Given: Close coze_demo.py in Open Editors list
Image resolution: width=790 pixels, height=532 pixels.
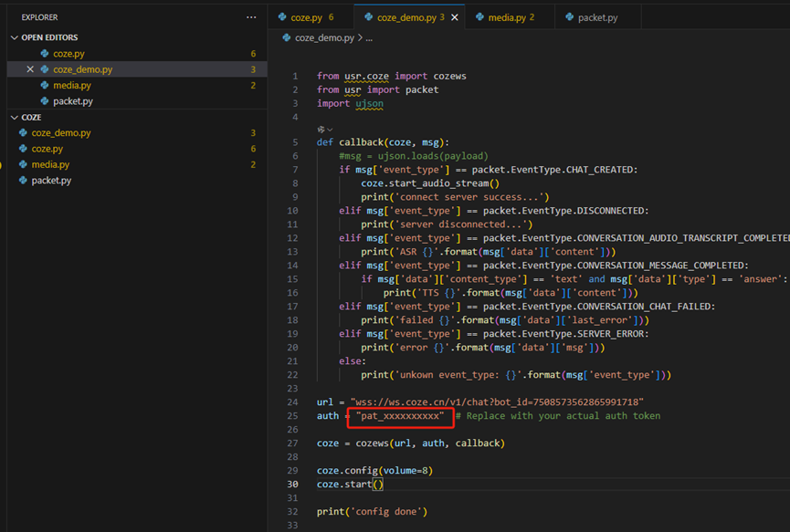Looking at the screenshot, I should [x=30, y=69].
